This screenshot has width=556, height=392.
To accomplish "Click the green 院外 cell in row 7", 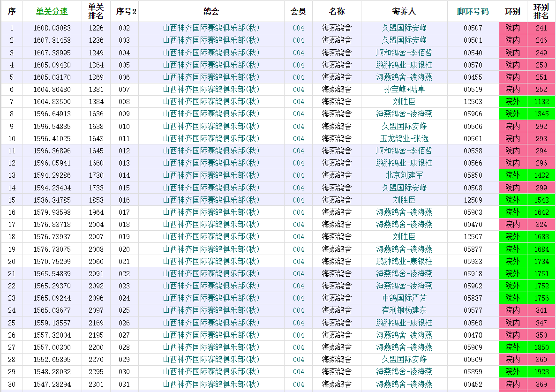I will tap(513, 102).
